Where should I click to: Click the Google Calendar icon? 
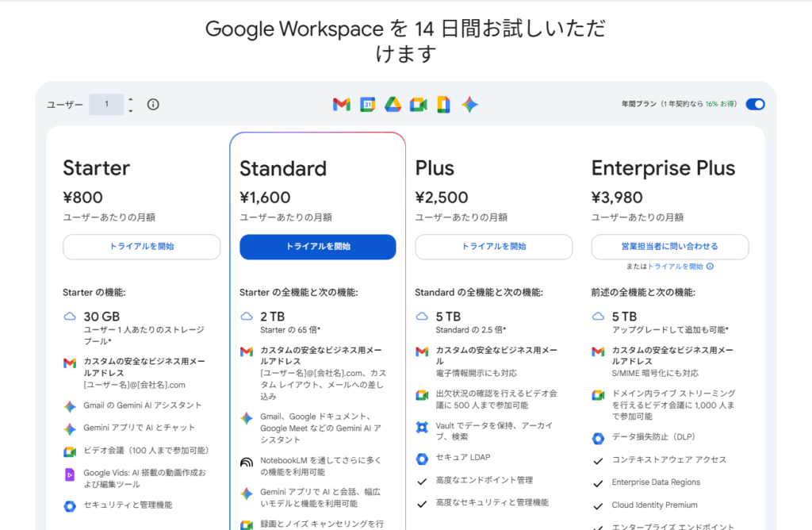coord(367,105)
